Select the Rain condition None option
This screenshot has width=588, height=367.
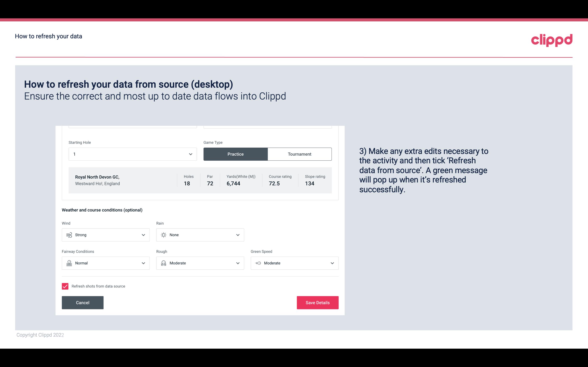pos(200,235)
